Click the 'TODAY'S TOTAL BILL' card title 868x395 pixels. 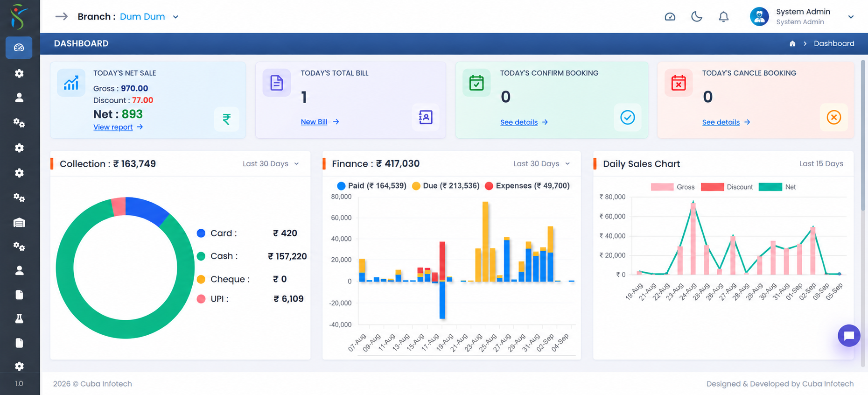click(x=335, y=73)
